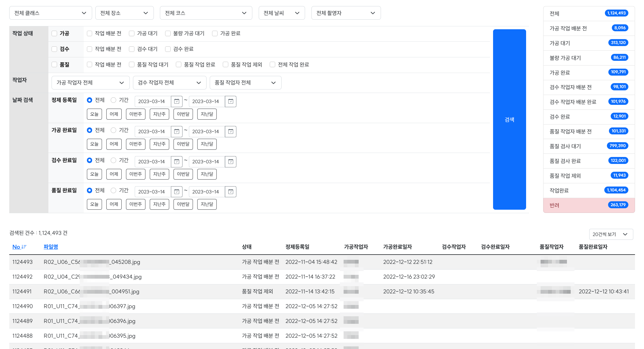Open end date calendar for 가공 완료일

(x=231, y=131)
